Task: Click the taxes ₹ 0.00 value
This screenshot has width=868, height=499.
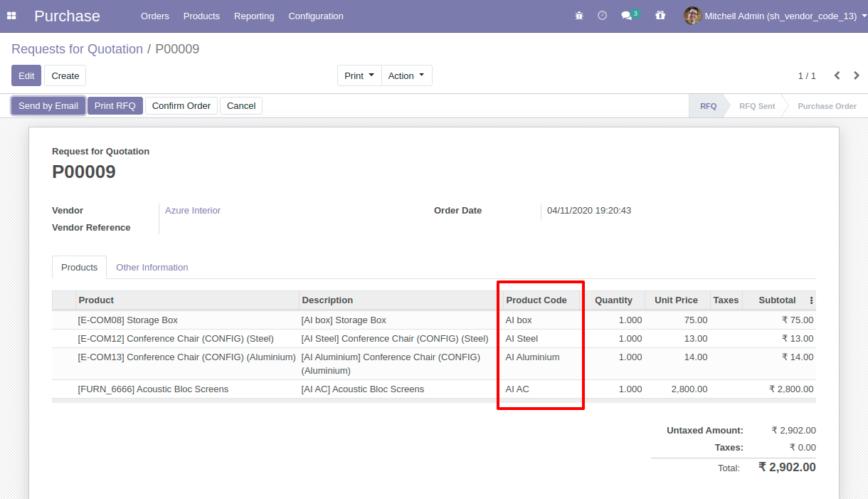Action: [803, 448]
